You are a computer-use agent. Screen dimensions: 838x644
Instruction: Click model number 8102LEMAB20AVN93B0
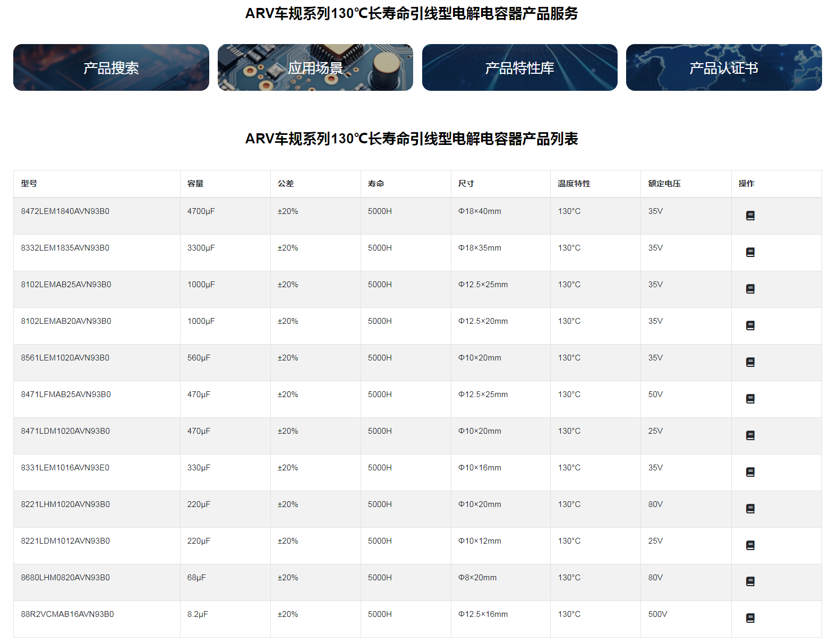(x=66, y=321)
